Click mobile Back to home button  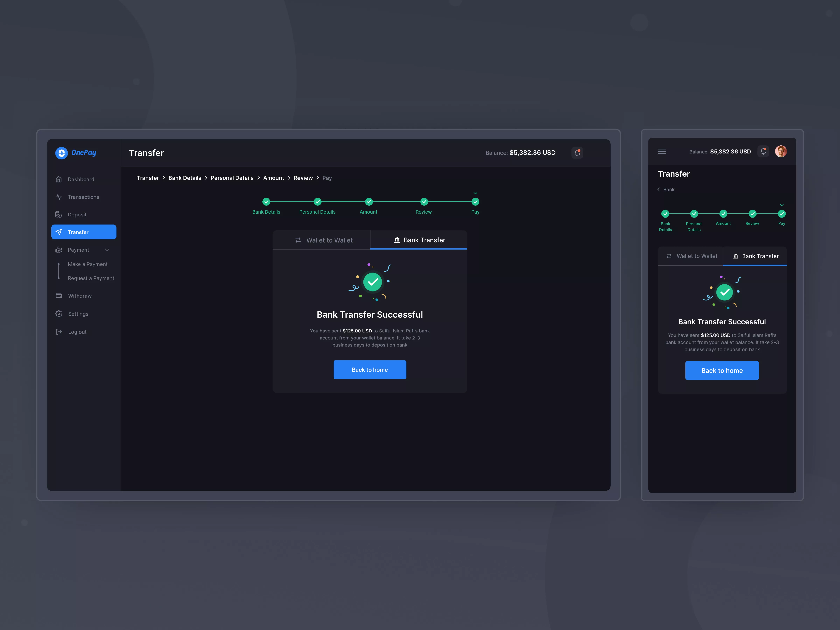pyautogui.click(x=722, y=370)
